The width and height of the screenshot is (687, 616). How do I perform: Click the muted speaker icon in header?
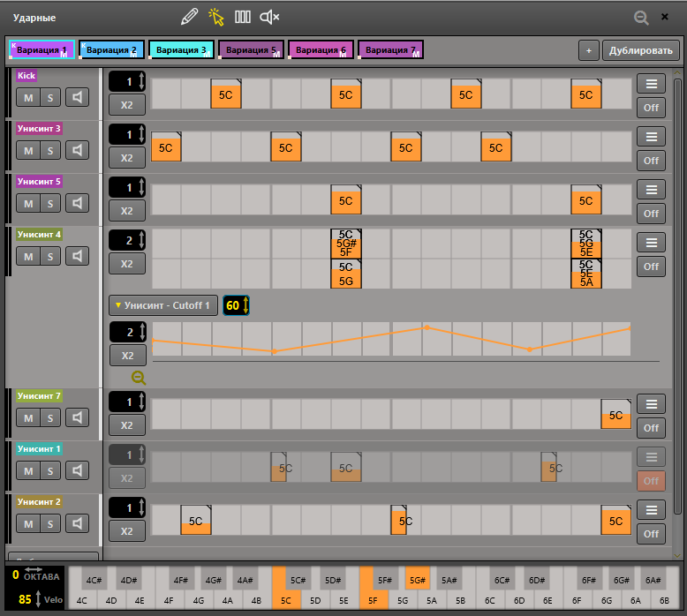pos(270,16)
